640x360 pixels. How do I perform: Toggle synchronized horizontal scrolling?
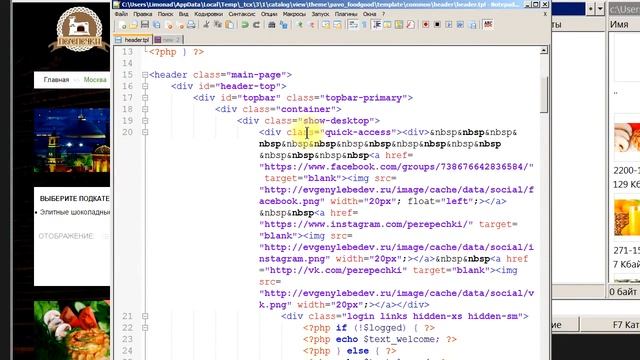[x=338, y=25]
